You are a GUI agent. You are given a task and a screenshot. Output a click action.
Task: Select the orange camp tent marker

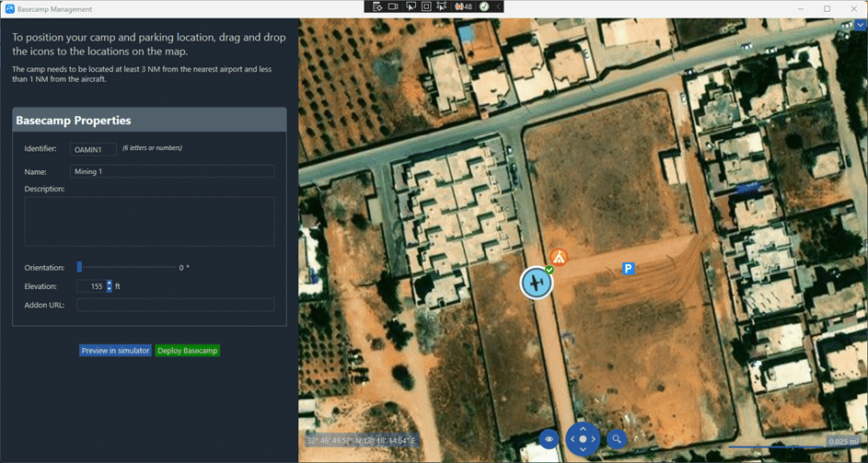[558, 257]
